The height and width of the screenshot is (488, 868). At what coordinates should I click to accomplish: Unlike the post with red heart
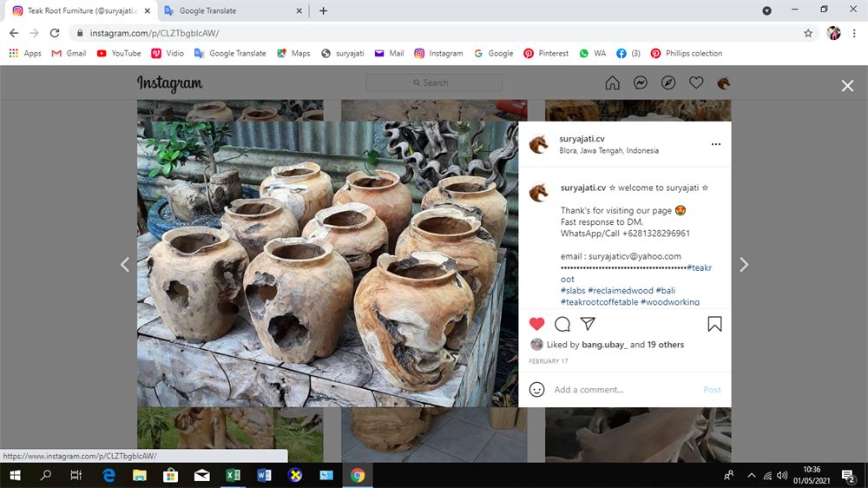[537, 324]
